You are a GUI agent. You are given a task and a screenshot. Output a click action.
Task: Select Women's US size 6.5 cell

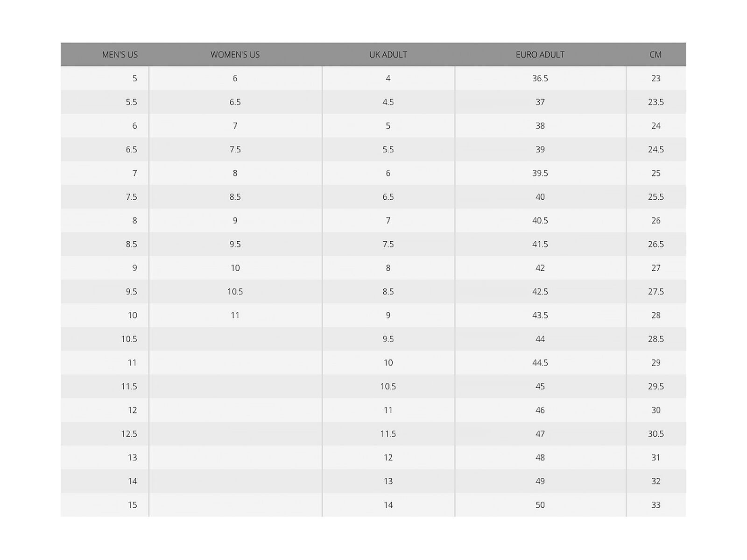click(x=235, y=102)
